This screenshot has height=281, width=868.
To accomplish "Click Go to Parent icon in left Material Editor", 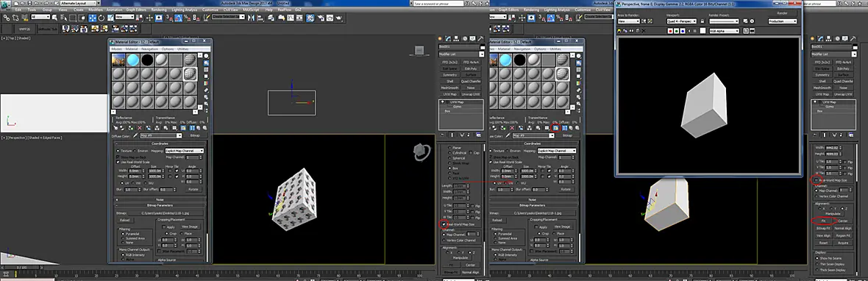I will 198,128.
